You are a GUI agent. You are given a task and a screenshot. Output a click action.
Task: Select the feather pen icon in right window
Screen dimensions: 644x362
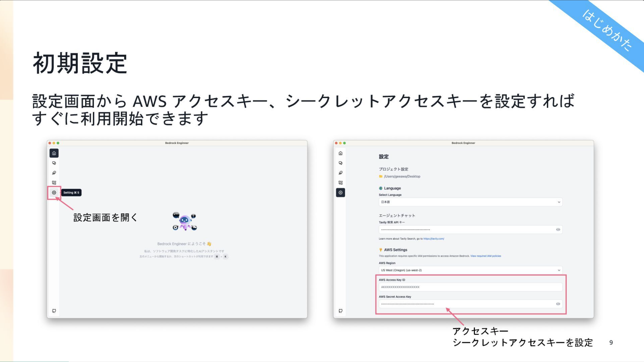(341, 173)
